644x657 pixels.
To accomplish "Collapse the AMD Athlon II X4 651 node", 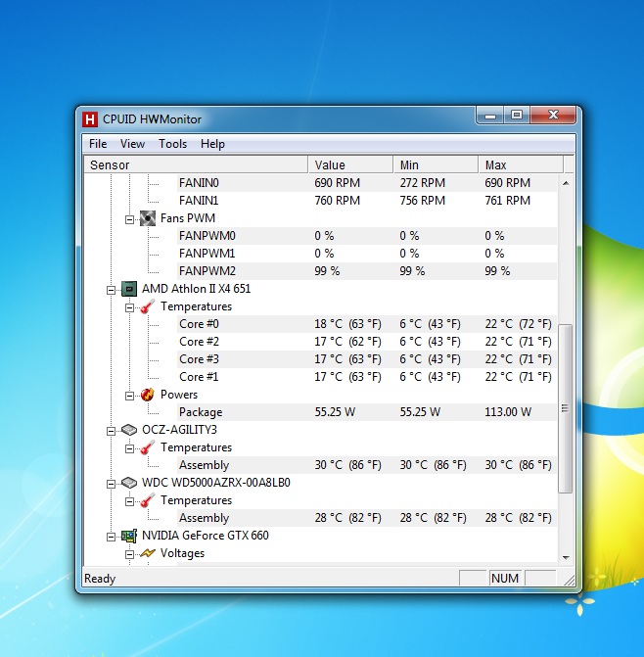I will coord(111,289).
